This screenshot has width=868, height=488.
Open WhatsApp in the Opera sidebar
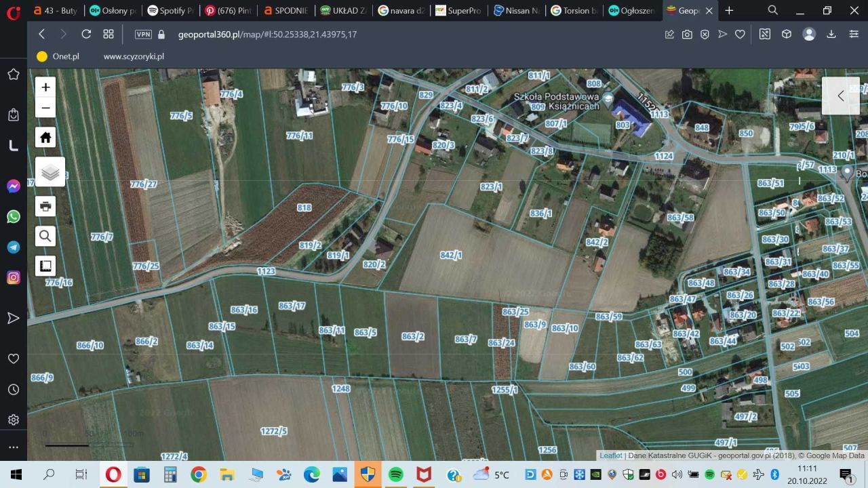(14, 217)
